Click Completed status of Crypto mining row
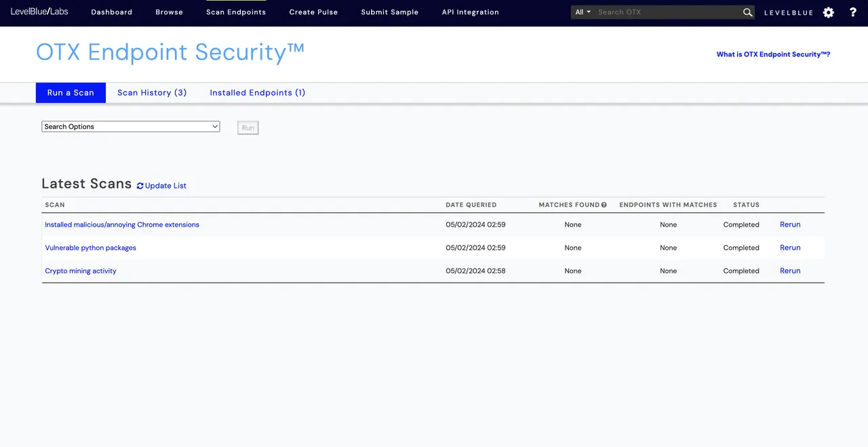 [741, 271]
